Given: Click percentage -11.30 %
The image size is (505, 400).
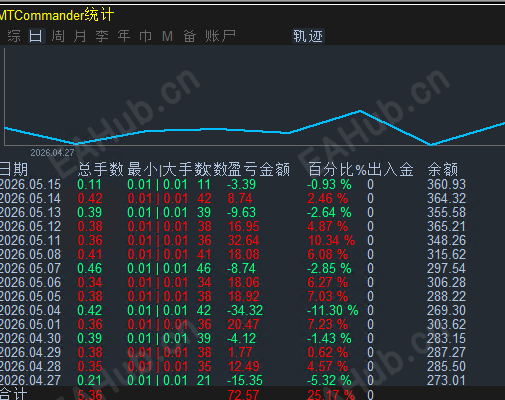Looking at the screenshot, I should click(x=332, y=310).
